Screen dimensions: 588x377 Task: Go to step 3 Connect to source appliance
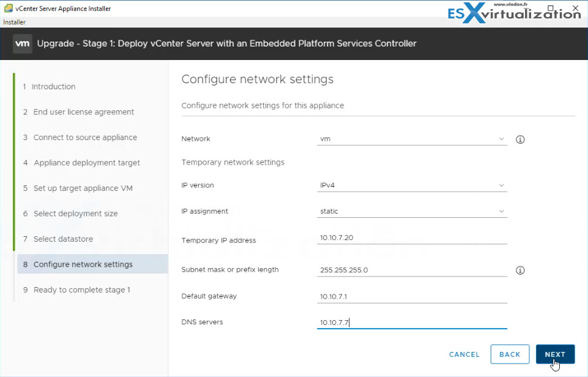(x=80, y=137)
